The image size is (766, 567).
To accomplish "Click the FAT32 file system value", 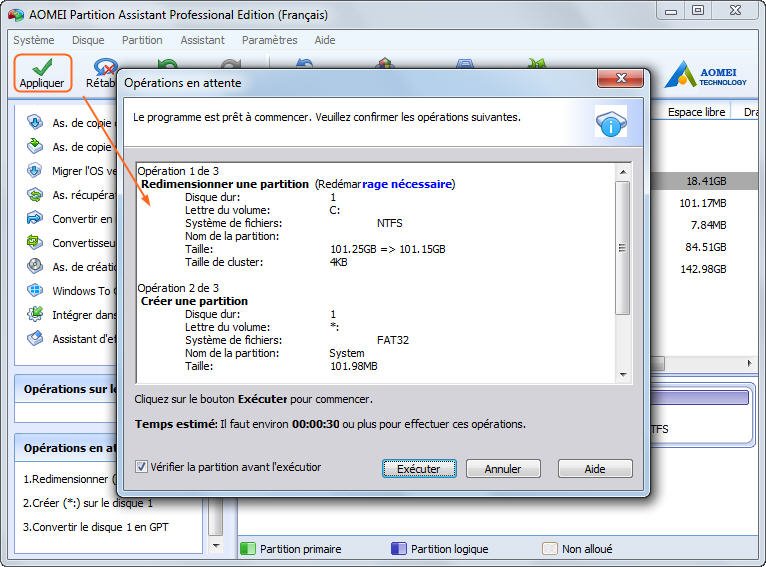I will tap(393, 340).
